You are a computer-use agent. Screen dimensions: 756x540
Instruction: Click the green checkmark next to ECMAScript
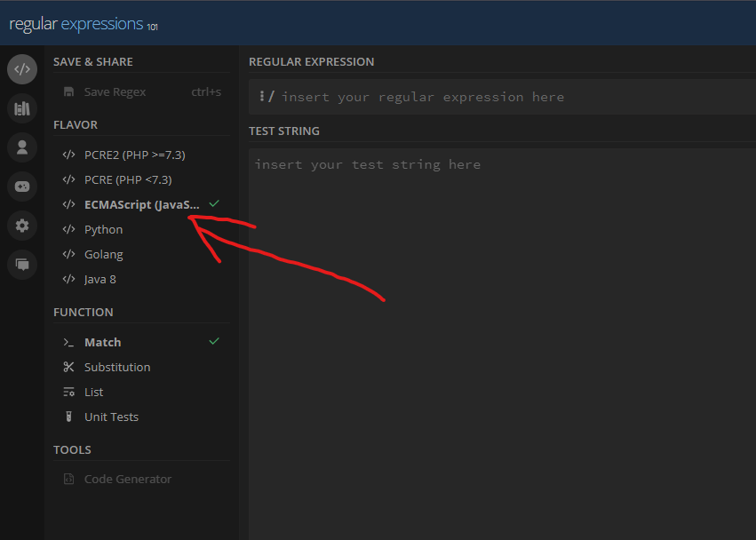(214, 203)
